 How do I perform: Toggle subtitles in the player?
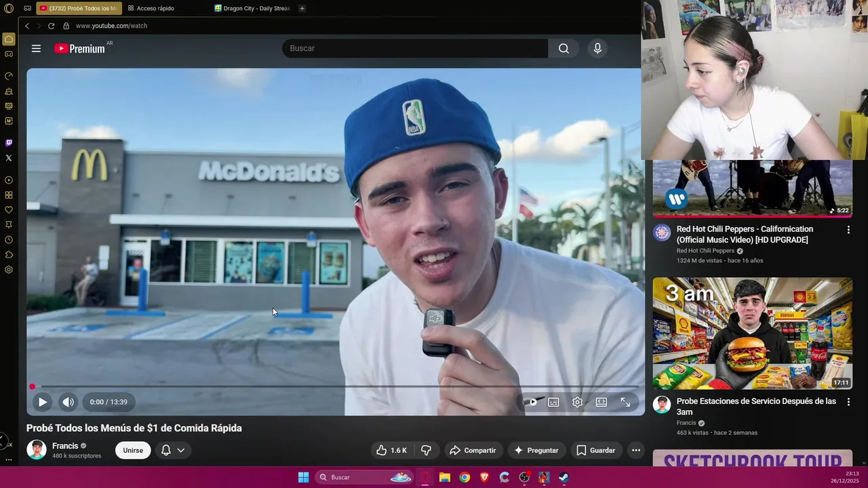(x=553, y=402)
